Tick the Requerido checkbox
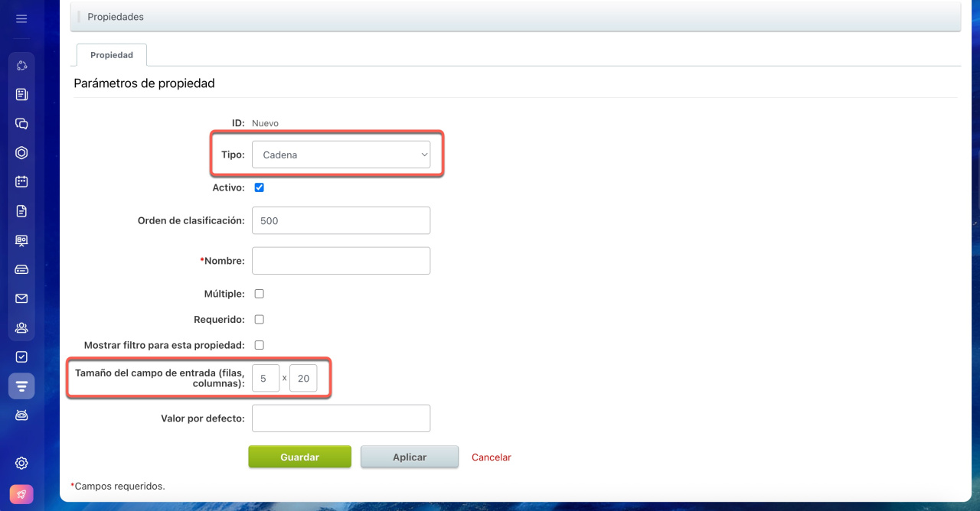 point(259,320)
